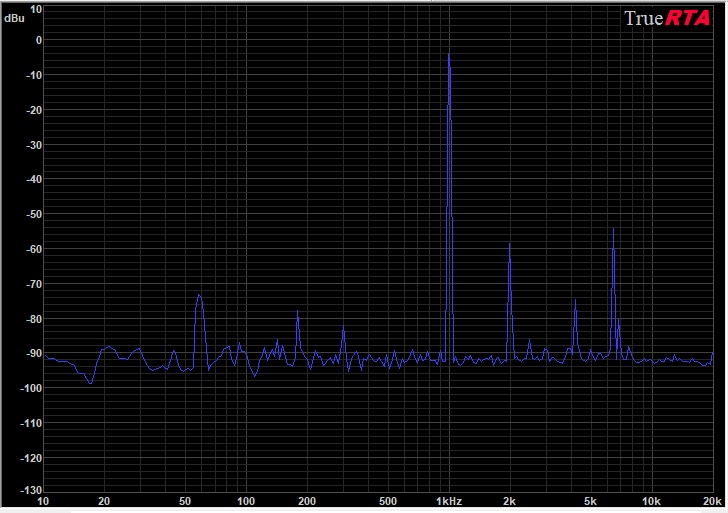Viewport: 728px width, 513px height.
Task: Select the 200 Hz frequency axis label
Action: (307, 501)
